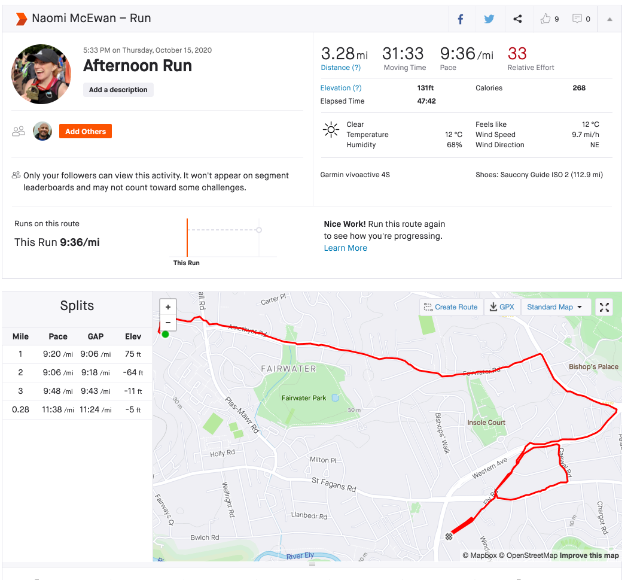The width and height of the screenshot is (640, 580).
Task: Click Naomi's large profile photo
Action: click(41, 73)
